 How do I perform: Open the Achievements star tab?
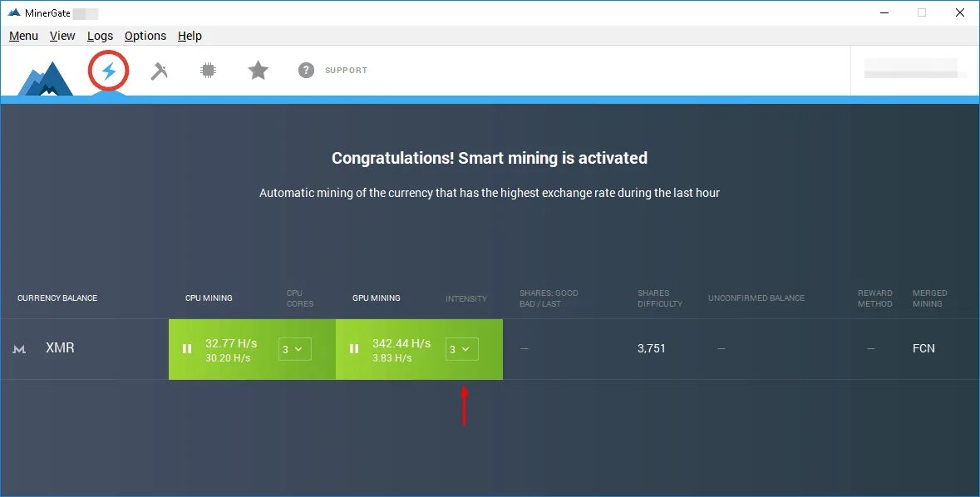(x=259, y=70)
